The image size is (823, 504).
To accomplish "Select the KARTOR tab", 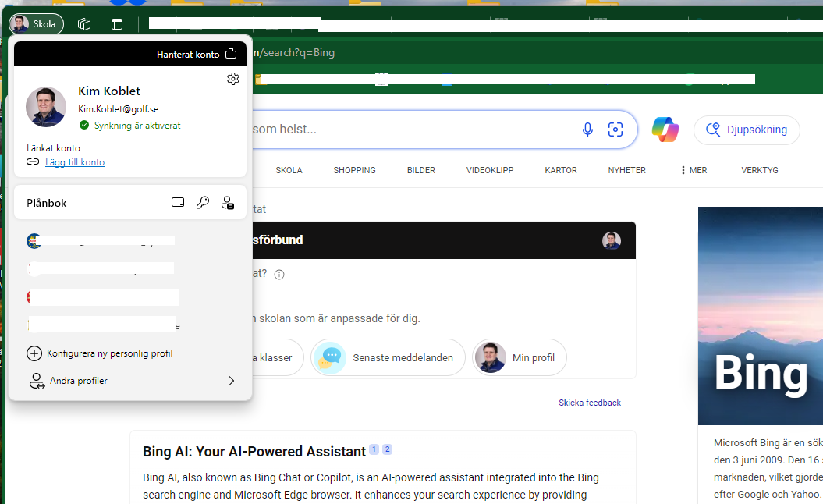I will [x=561, y=170].
